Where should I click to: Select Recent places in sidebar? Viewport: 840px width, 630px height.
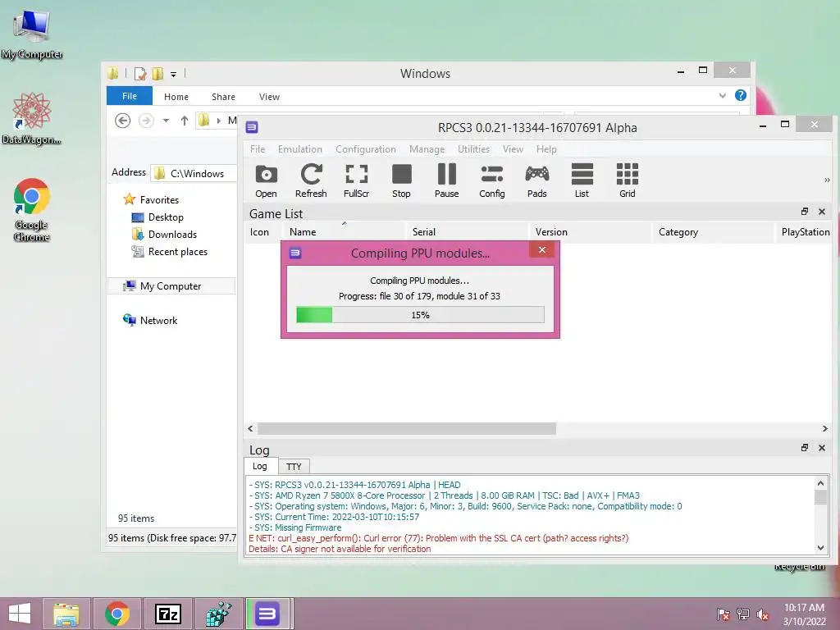[169, 252]
